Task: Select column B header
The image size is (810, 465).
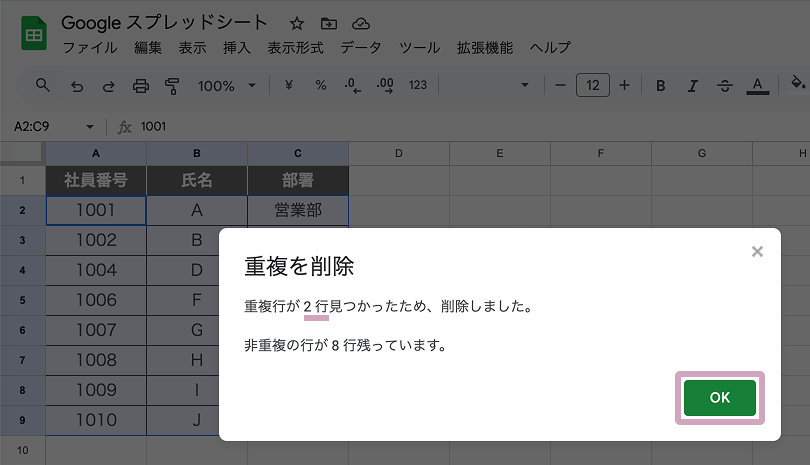Action: coord(197,153)
